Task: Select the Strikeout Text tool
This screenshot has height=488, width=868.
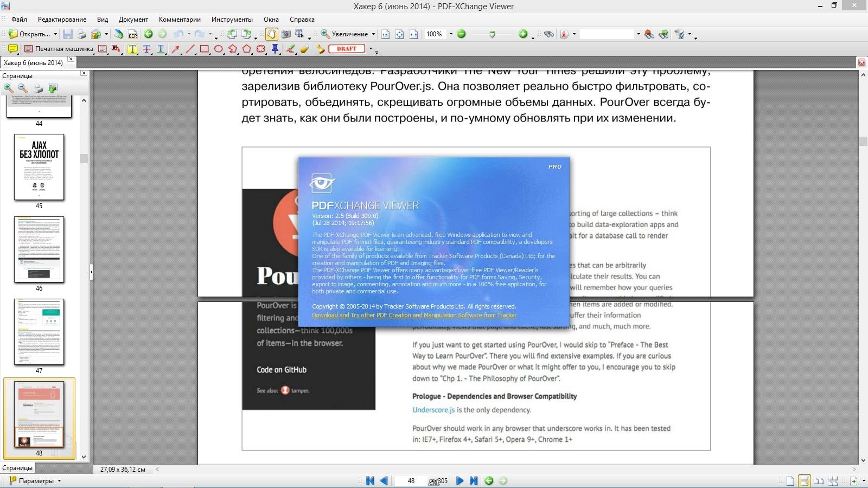Action: (x=146, y=49)
